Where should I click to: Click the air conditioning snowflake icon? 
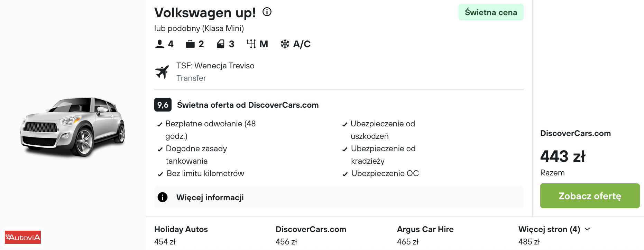pyautogui.click(x=285, y=44)
